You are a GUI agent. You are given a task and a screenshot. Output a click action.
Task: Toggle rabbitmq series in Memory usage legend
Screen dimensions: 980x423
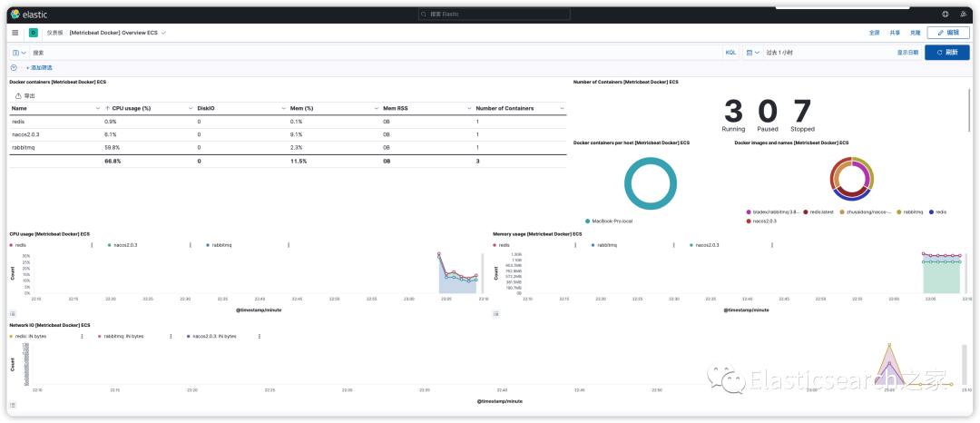coord(603,245)
